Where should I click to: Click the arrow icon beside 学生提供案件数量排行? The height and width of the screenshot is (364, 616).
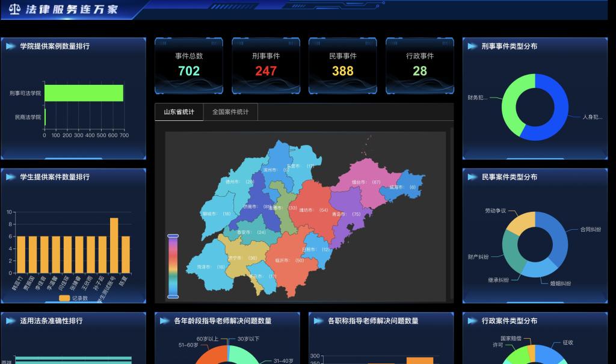point(10,177)
